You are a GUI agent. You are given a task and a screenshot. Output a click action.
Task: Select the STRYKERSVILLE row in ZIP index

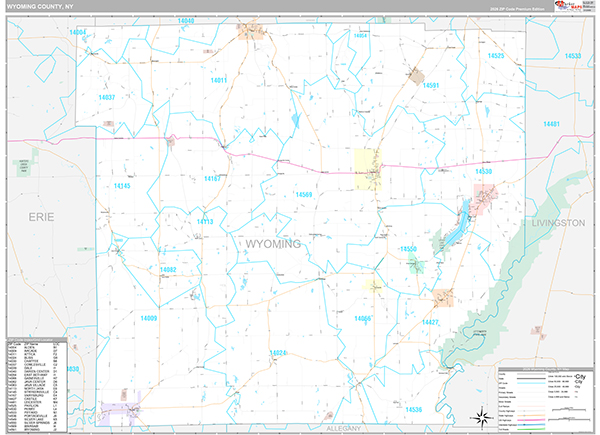[x=34, y=392]
